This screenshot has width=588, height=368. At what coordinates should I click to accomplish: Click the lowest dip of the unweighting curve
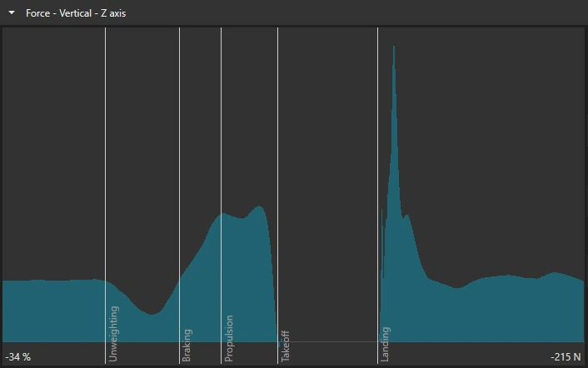click(152, 314)
